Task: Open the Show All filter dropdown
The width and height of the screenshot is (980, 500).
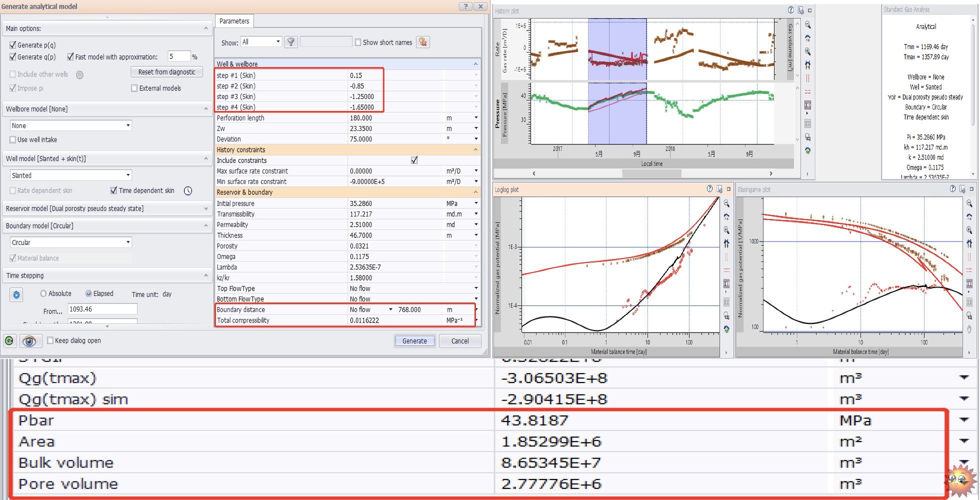Action: [260, 42]
